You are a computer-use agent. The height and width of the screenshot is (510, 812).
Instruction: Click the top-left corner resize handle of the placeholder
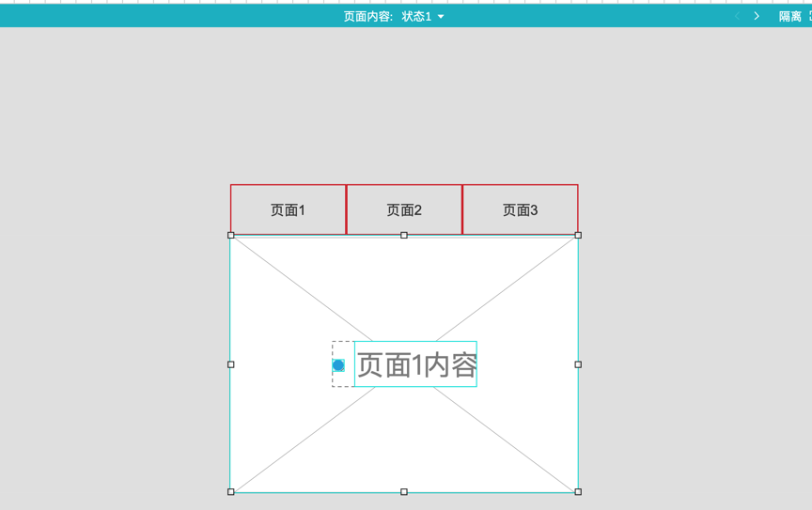tap(231, 235)
